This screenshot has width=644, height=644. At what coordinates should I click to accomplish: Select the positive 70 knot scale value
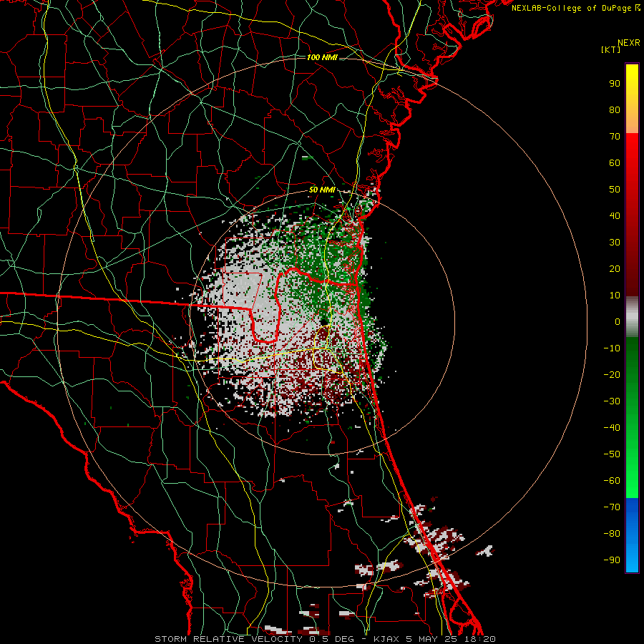click(615, 137)
